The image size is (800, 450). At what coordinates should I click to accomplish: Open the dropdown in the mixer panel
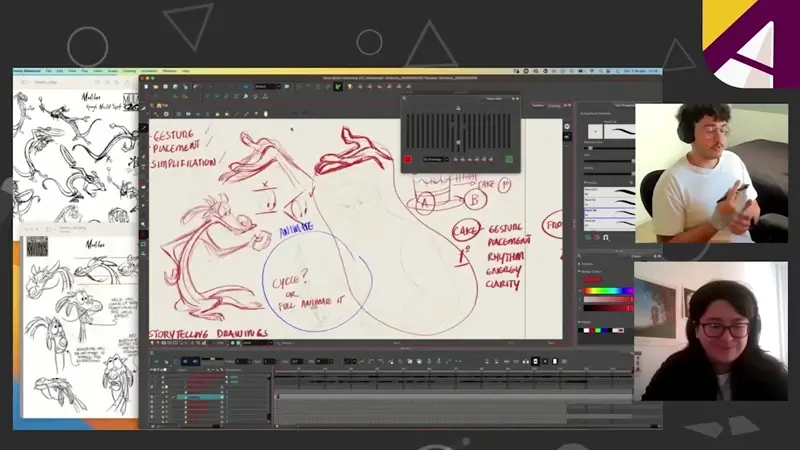(x=435, y=159)
